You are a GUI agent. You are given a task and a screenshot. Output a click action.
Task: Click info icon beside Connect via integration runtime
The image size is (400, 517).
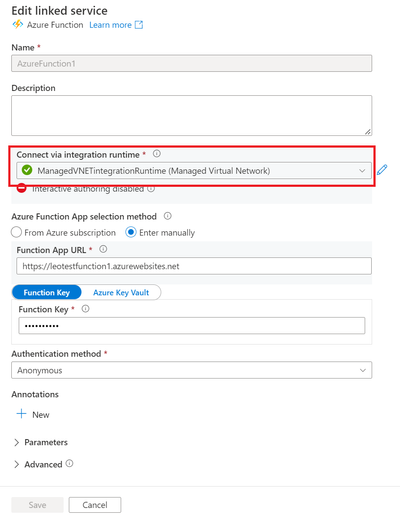tap(157, 154)
